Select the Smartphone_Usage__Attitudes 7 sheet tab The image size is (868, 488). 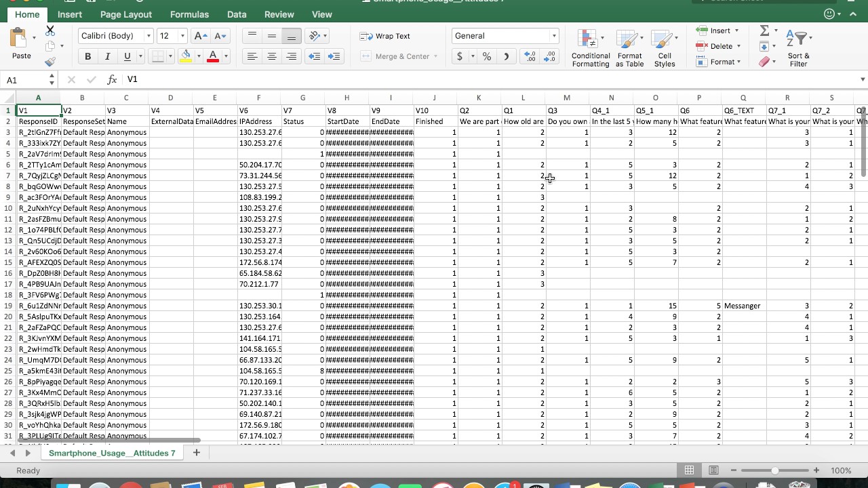pyautogui.click(x=112, y=453)
